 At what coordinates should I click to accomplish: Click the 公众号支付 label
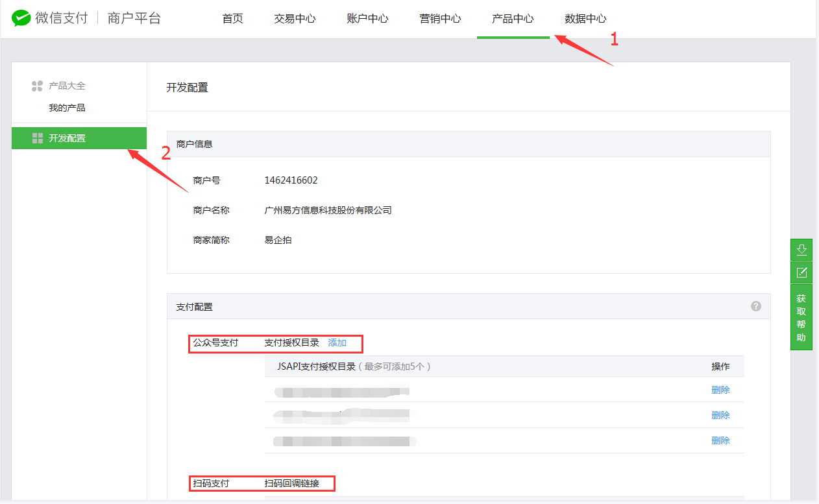click(x=215, y=342)
